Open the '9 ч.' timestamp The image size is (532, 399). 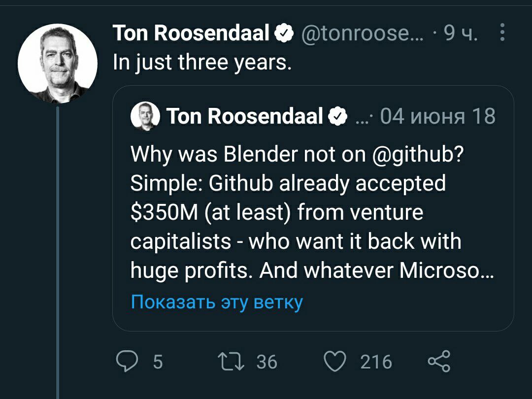461,33
